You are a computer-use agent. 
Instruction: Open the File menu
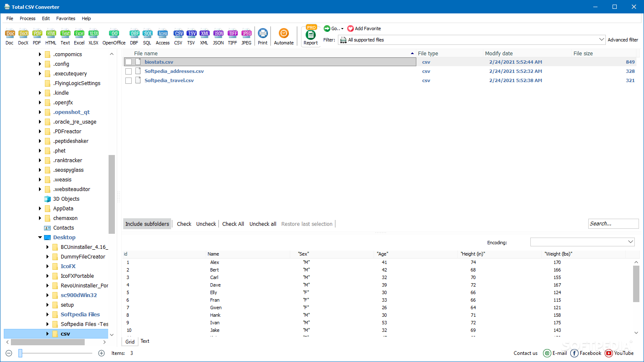[10, 18]
